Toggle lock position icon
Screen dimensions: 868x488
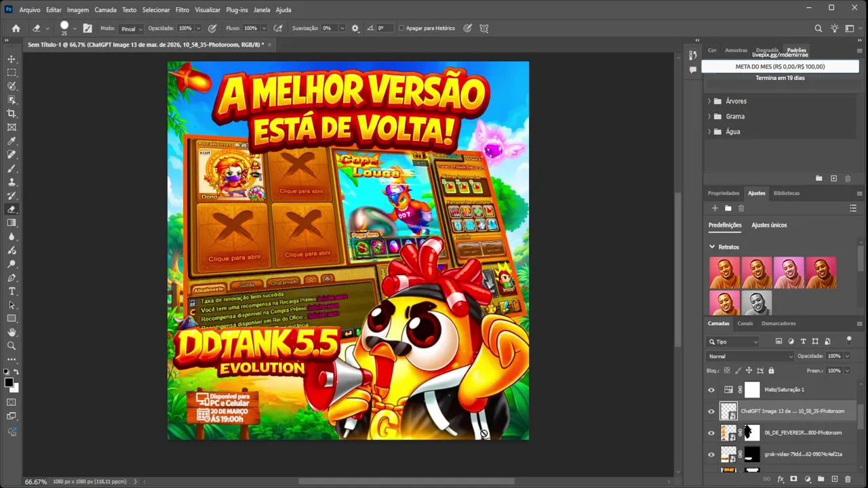click(x=749, y=371)
